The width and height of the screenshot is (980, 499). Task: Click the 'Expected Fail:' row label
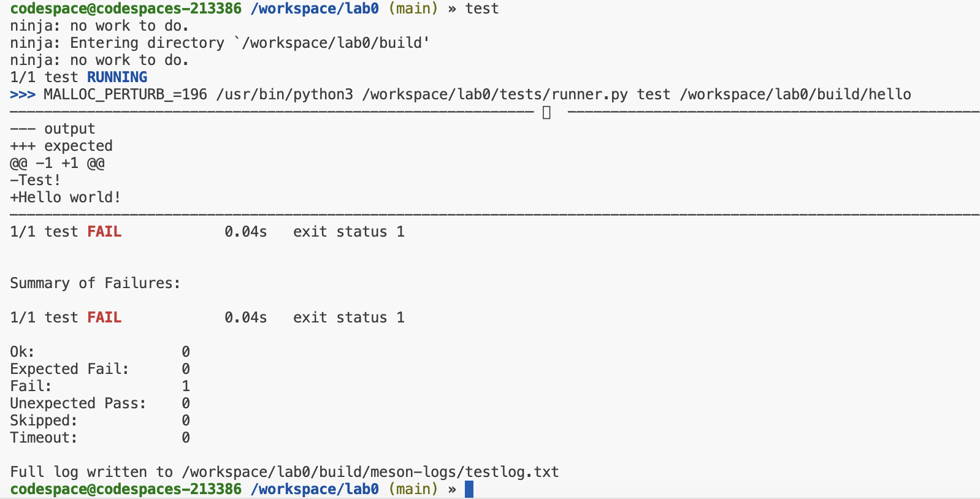point(69,369)
